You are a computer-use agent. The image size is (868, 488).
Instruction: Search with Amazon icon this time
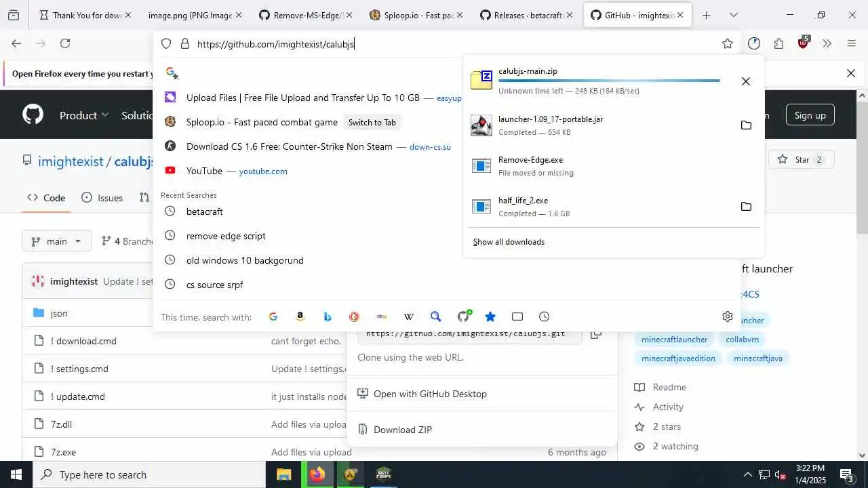[300, 317]
